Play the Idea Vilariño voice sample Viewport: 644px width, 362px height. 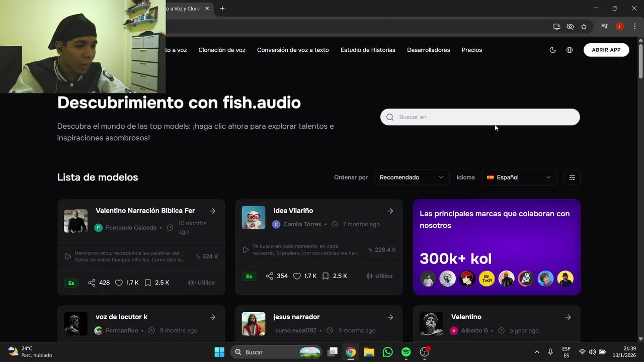point(246,250)
